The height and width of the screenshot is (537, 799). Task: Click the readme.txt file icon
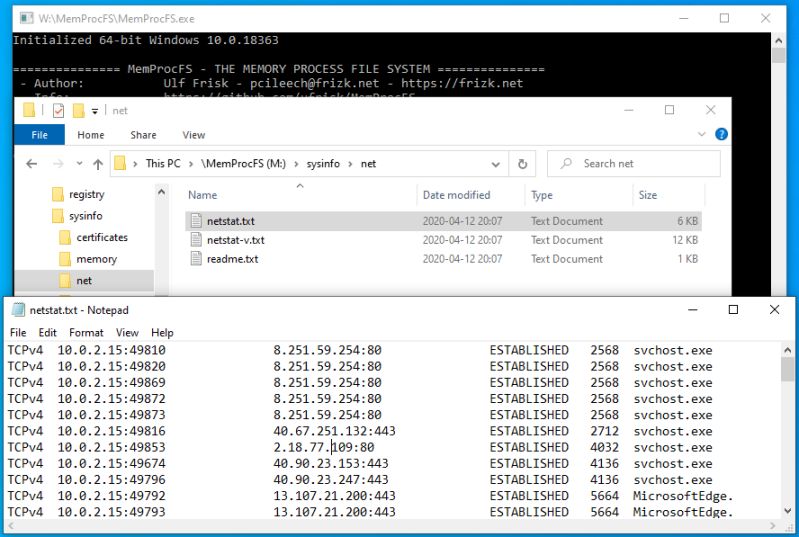[196, 258]
